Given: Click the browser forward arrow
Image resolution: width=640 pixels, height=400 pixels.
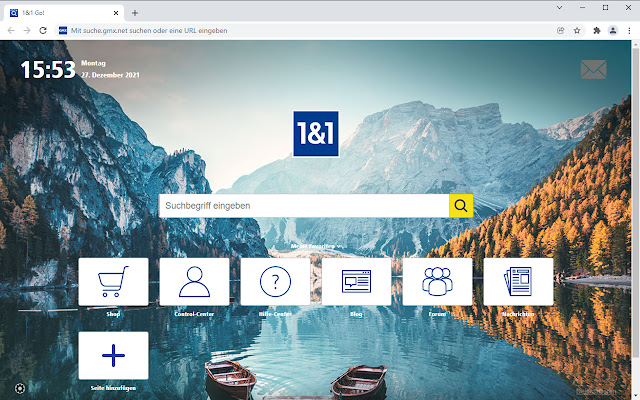Looking at the screenshot, I should click(x=27, y=31).
